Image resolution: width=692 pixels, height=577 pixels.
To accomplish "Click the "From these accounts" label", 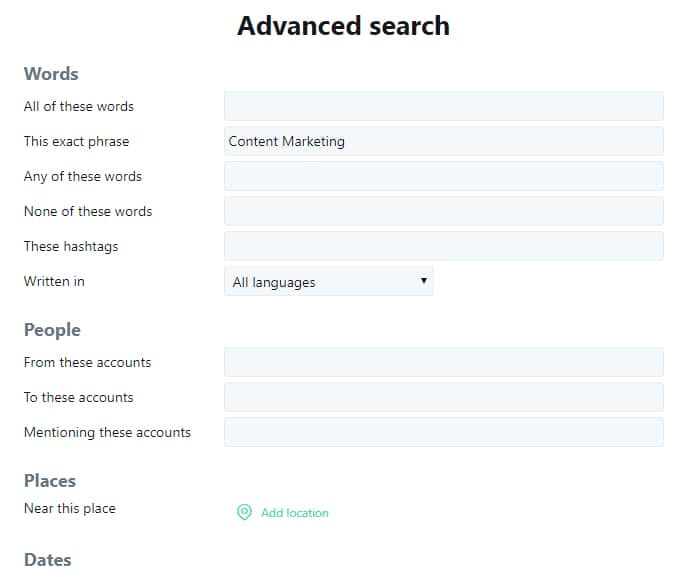I will point(87,362).
